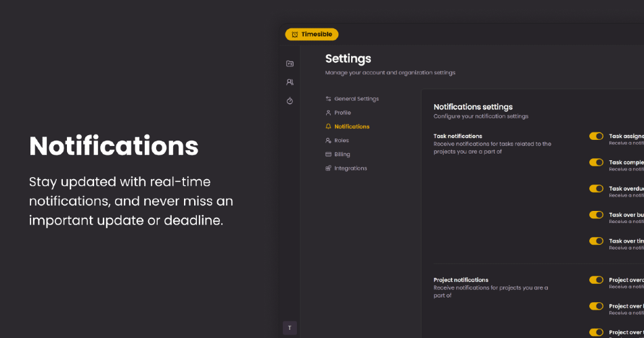Click the T user avatar
Image resolution: width=644 pixels, height=338 pixels.
(x=290, y=328)
